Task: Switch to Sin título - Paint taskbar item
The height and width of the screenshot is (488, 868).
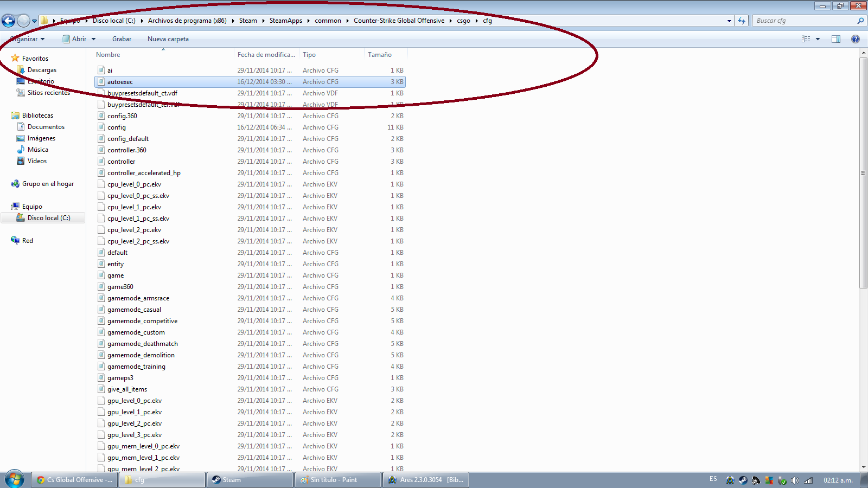Action: tap(338, 480)
